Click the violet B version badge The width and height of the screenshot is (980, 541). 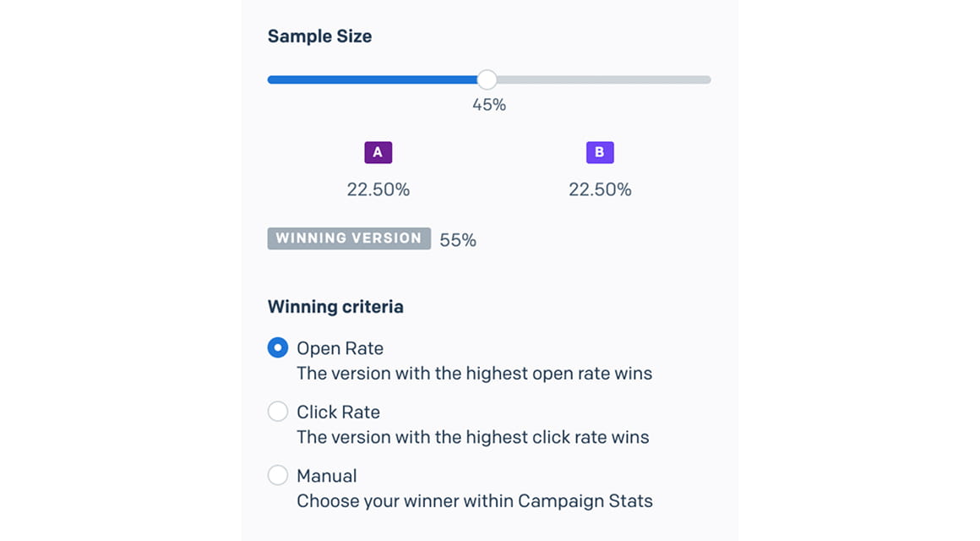click(x=600, y=153)
